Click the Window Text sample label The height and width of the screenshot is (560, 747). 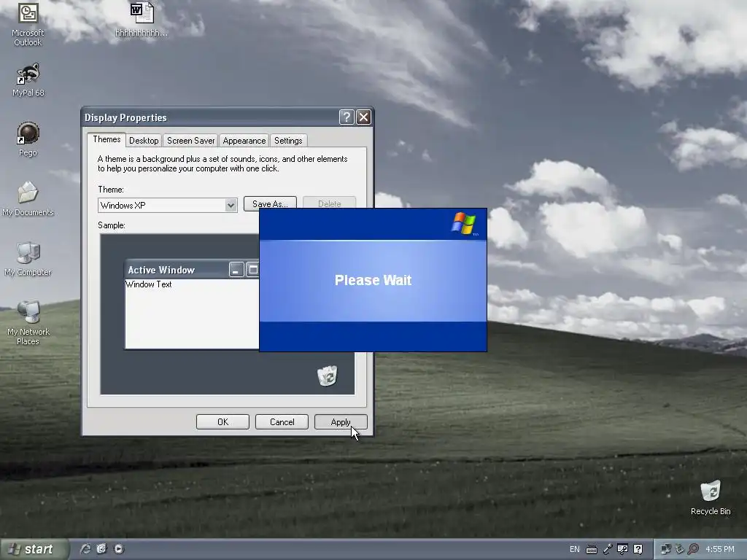pyautogui.click(x=149, y=284)
